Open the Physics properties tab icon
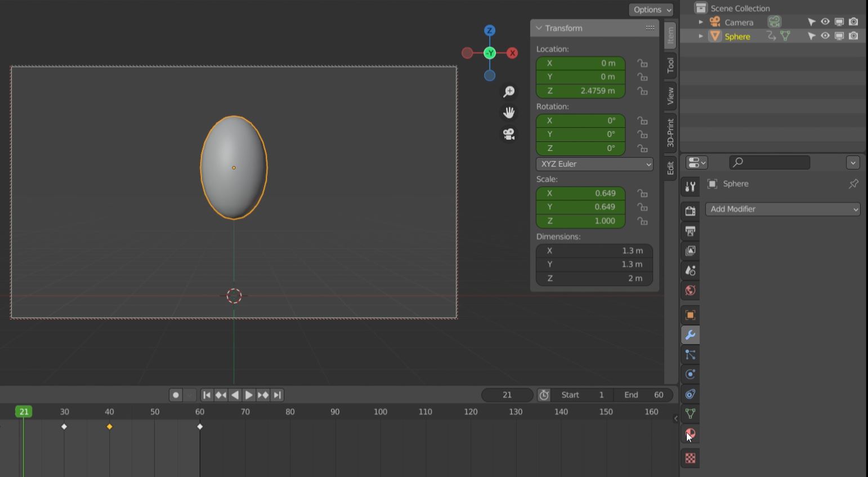This screenshot has height=477, width=868. tap(690, 375)
